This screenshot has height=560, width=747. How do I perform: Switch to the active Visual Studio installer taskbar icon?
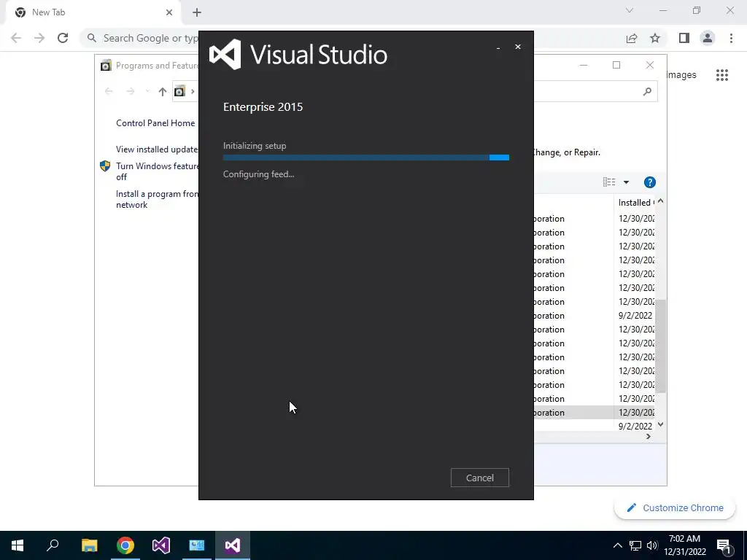233,545
